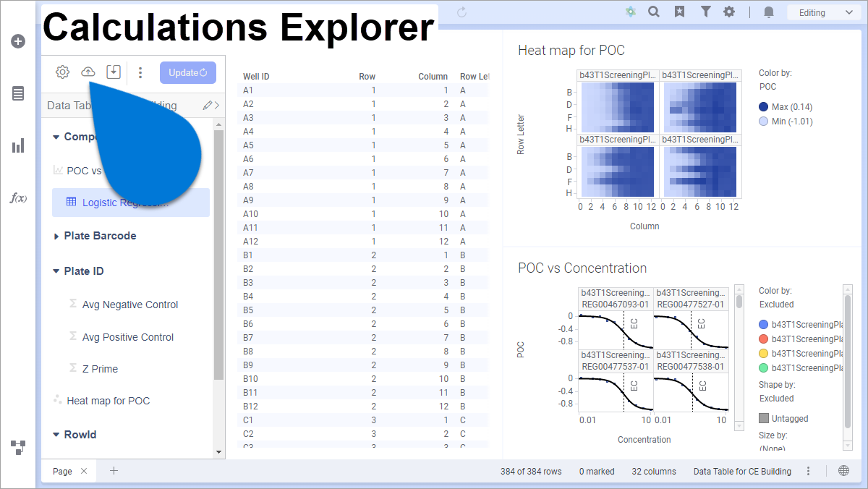The image size is (868, 489).
Task: Select the Z Prime calculation
Action: pyautogui.click(x=100, y=369)
